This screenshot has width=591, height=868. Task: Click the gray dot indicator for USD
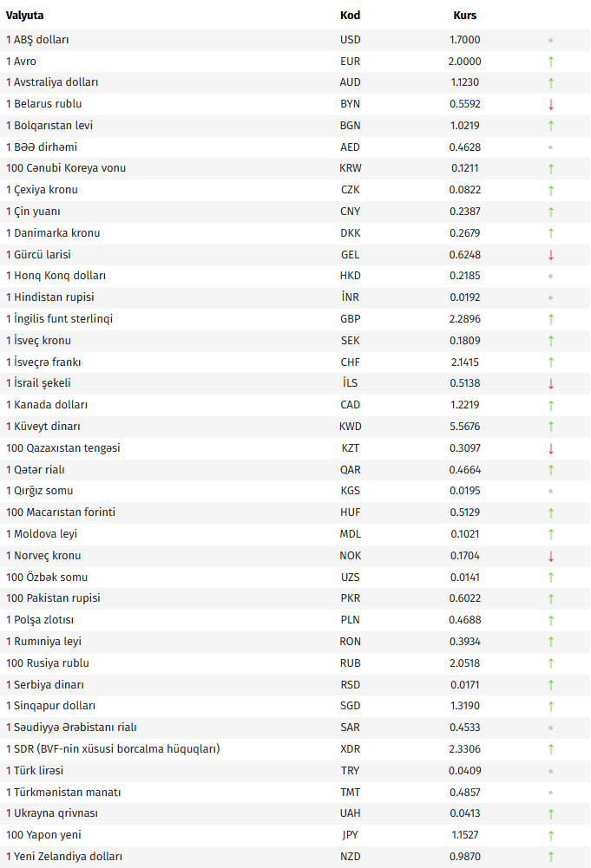click(x=550, y=41)
